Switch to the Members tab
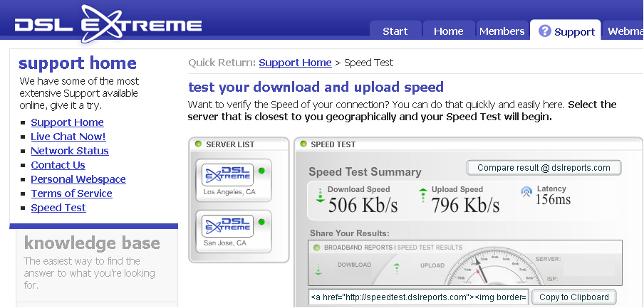The image size is (644, 308). pyautogui.click(x=502, y=31)
